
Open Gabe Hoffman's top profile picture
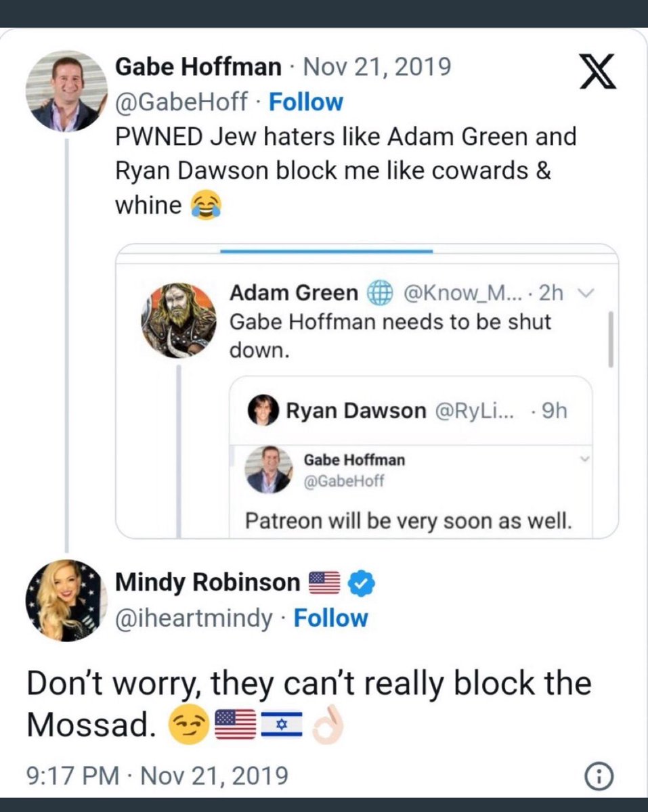[x=66, y=91]
